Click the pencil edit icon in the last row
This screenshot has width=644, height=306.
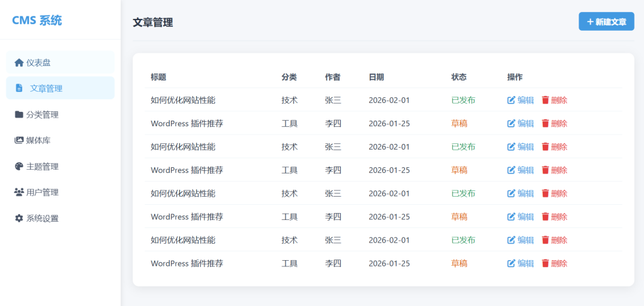pos(511,263)
